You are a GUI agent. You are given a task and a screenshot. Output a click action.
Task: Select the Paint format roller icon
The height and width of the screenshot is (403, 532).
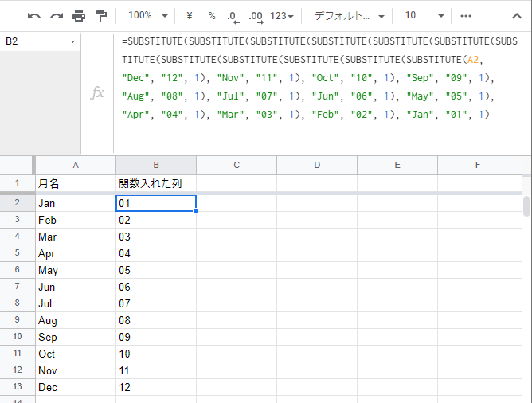click(x=101, y=15)
